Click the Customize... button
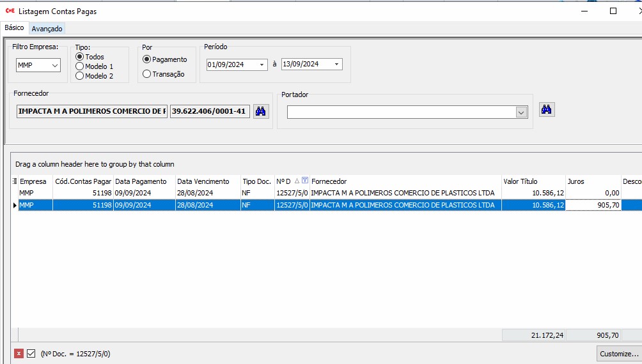Image resolution: width=642 pixels, height=364 pixels. [x=618, y=353]
